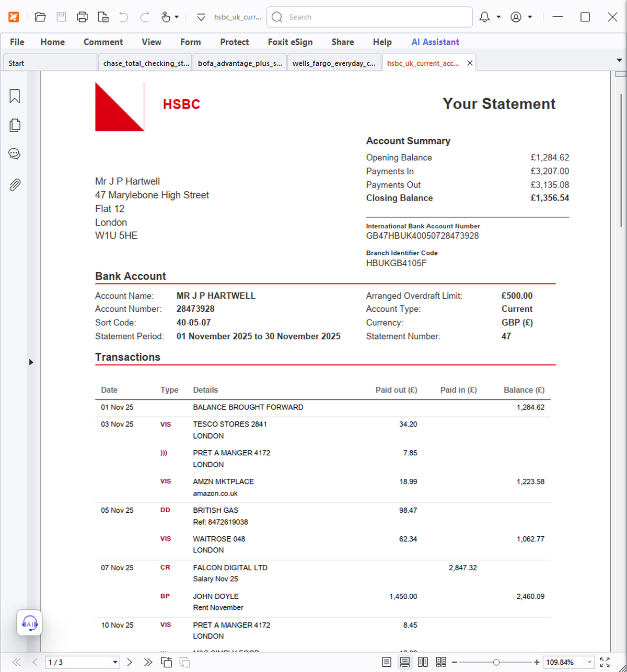Viewport: 627px width, 672px height.
Task: Click the Search input field
Action: tap(369, 17)
